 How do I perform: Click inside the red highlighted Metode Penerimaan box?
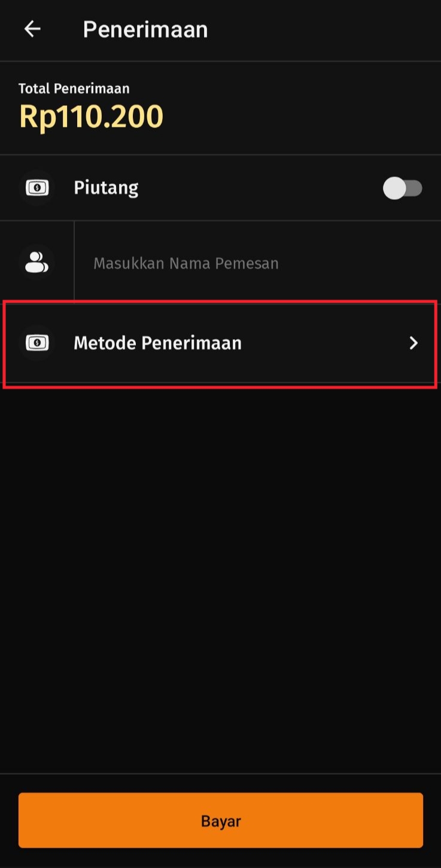click(220, 343)
